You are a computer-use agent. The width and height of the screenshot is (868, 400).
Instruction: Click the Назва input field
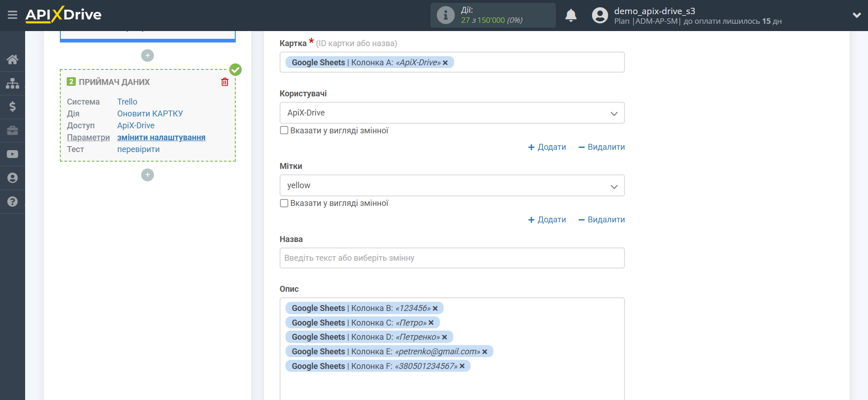[452, 258]
